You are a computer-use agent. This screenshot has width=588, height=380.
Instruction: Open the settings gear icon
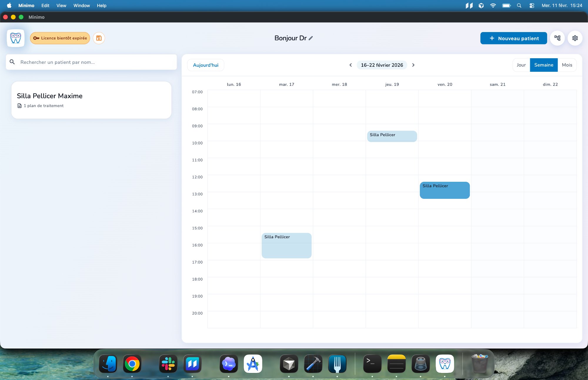[x=575, y=38]
